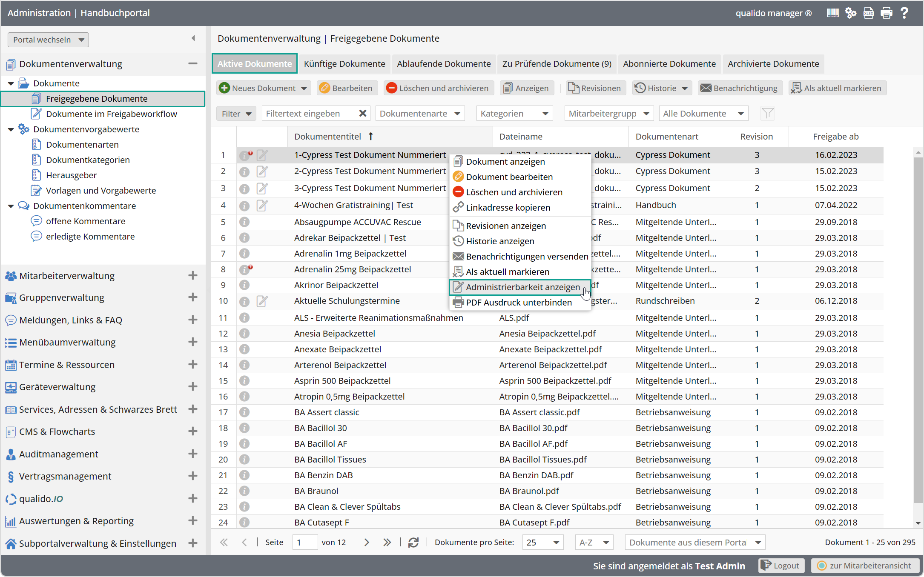Click info icon for BA Cutasept F
This screenshot has height=577, width=924.
[244, 523]
